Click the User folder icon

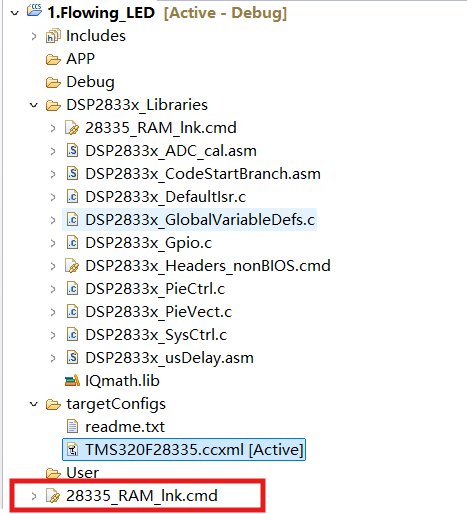click(x=53, y=473)
